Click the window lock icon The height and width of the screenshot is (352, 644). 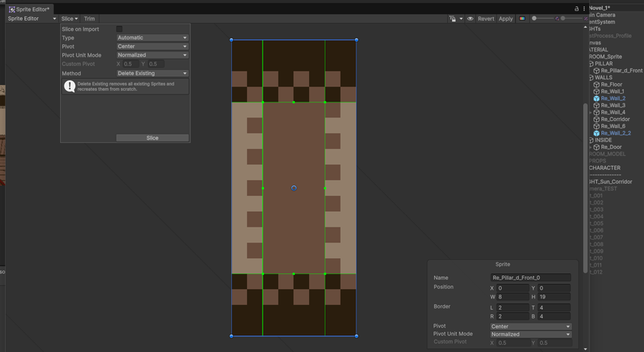tap(577, 9)
